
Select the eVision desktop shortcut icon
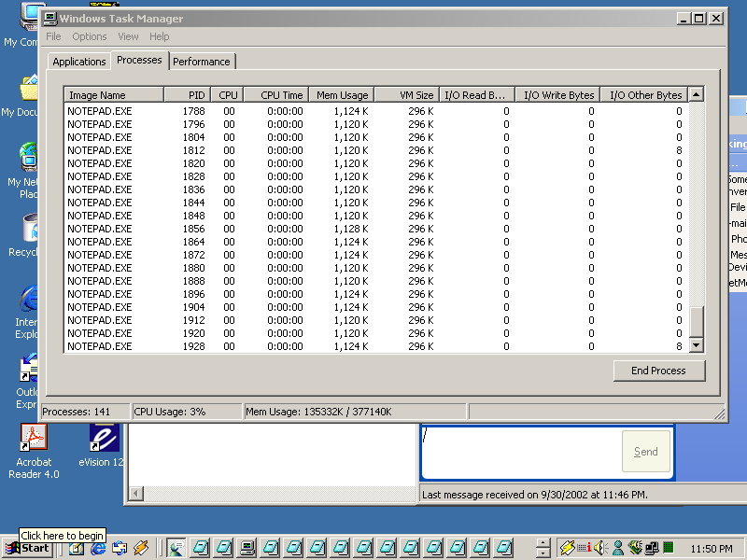(x=104, y=438)
